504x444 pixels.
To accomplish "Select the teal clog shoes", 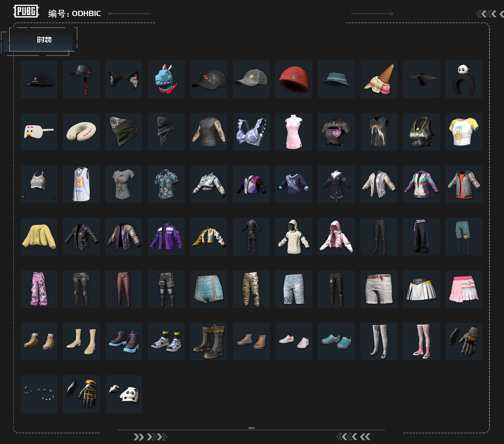I will click(336, 341).
